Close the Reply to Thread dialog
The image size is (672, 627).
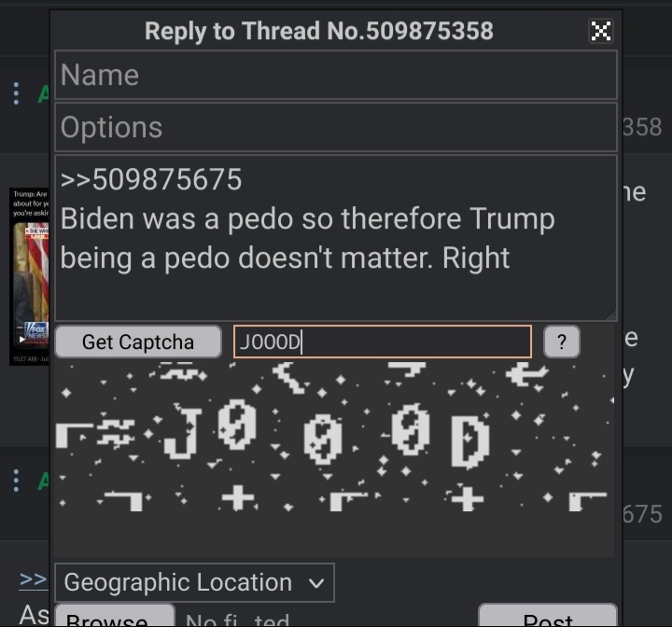point(600,31)
